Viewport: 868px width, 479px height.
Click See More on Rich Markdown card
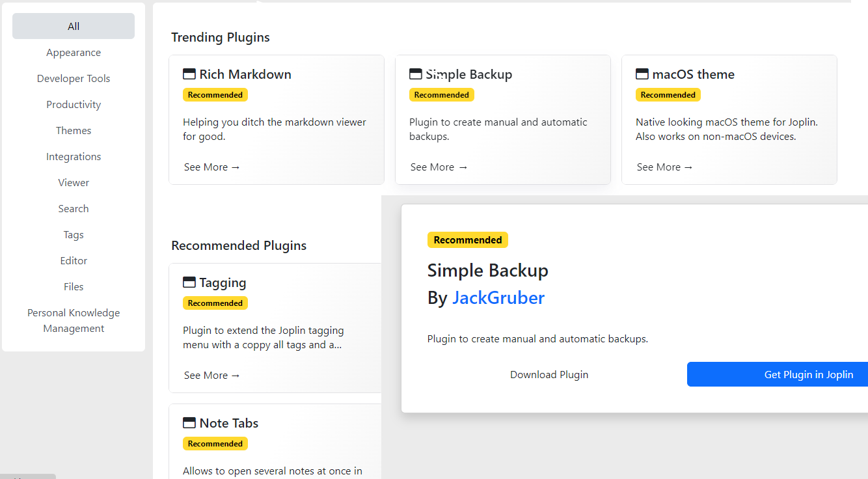click(x=212, y=167)
